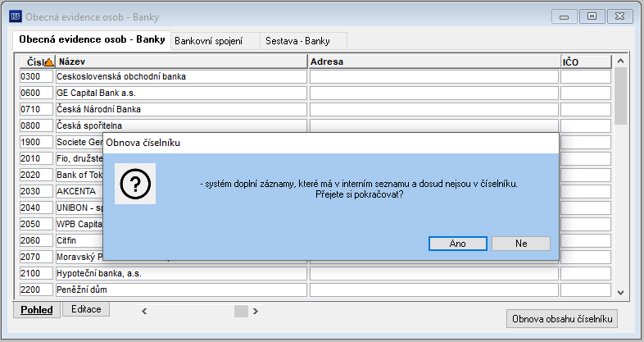Viewport: 644px width, 342px height.
Task: Click the application icon in title bar
Action: pos(16,16)
